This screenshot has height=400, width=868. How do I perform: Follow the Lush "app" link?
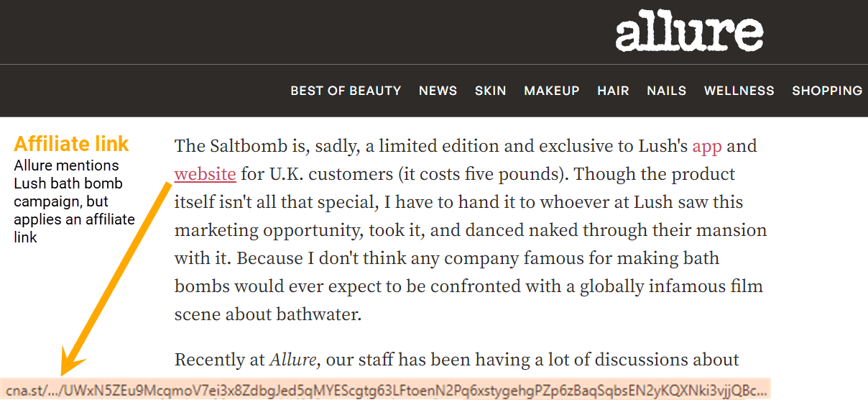pyautogui.click(x=706, y=147)
